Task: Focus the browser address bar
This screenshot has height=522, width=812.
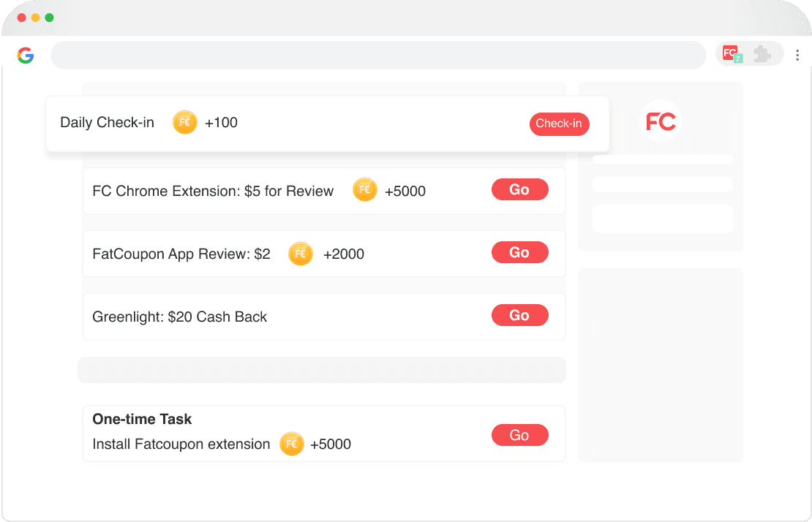Action: coord(378,55)
